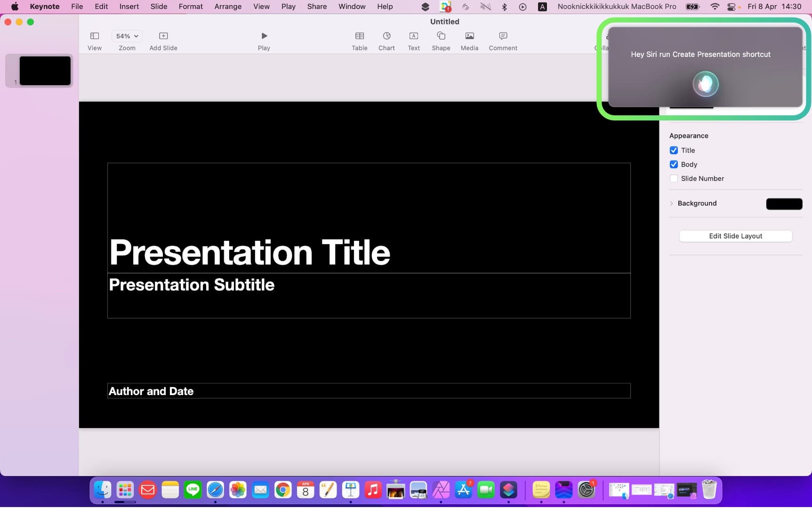This screenshot has height=508, width=812.
Task: Click the Edit Slide Layout button
Action: [x=735, y=236]
